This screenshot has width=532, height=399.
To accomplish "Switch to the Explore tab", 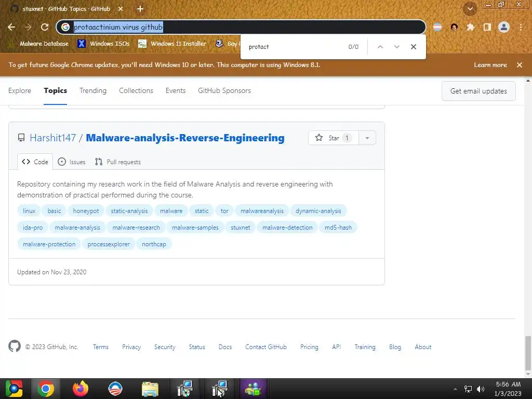I will 20,90.
